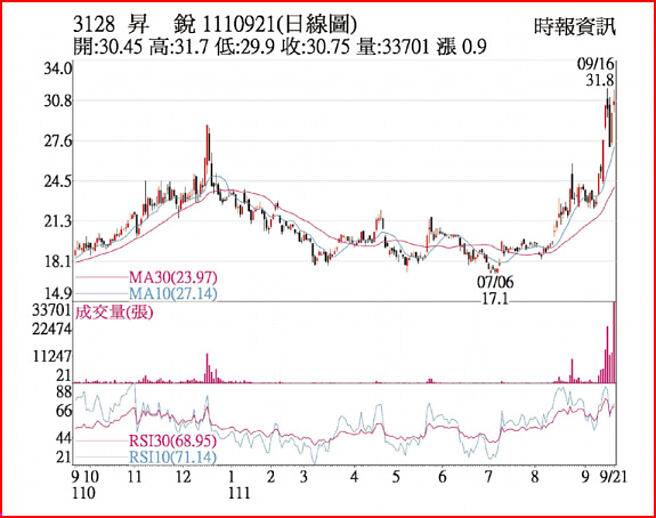Click the '33701' volume axis label
The height and width of the screenshot is (518, 656).
[52, 310]
